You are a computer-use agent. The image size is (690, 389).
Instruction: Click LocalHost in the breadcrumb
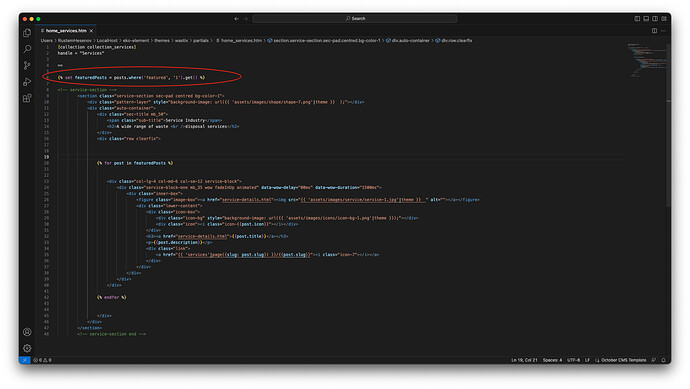[x=107, y=40]
